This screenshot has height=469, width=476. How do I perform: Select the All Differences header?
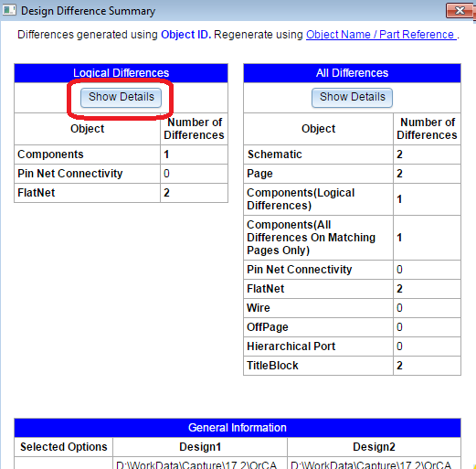pos(352,73)
